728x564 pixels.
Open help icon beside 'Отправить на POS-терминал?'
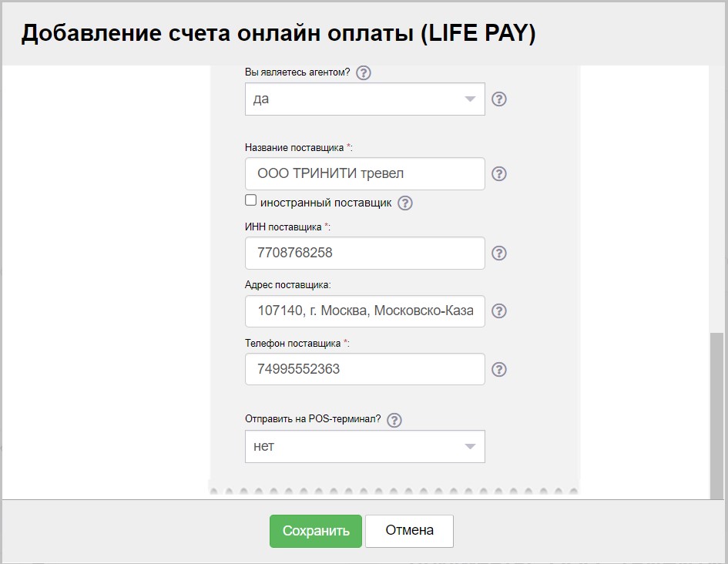point(394,420)
